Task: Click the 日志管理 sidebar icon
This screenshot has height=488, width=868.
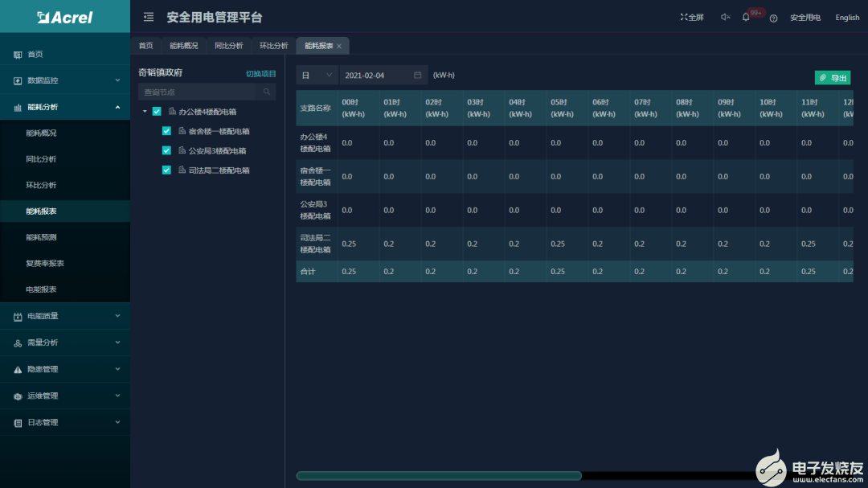Action: 18,423
